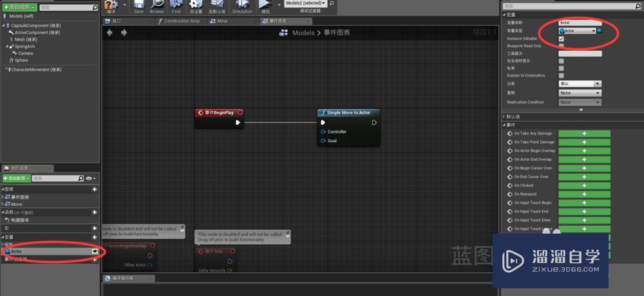Viewport: 644px width, 296px height.
Task: Collapse CapsuleComponent tree arrow
Action: (x=3, y=26)
